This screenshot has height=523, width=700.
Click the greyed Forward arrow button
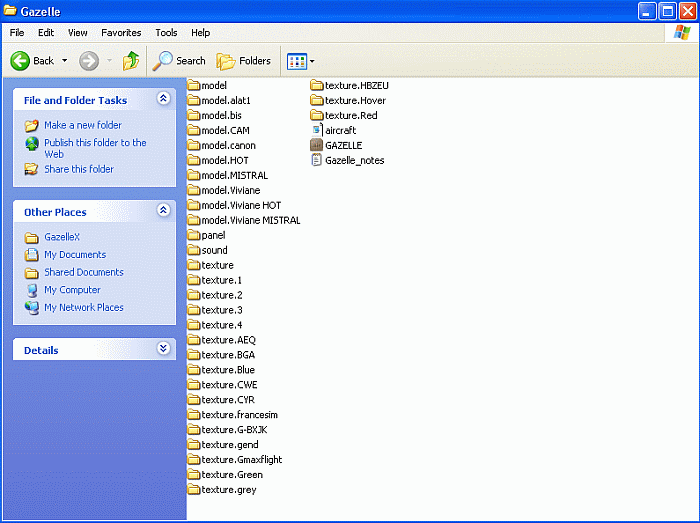coord(89,61)
